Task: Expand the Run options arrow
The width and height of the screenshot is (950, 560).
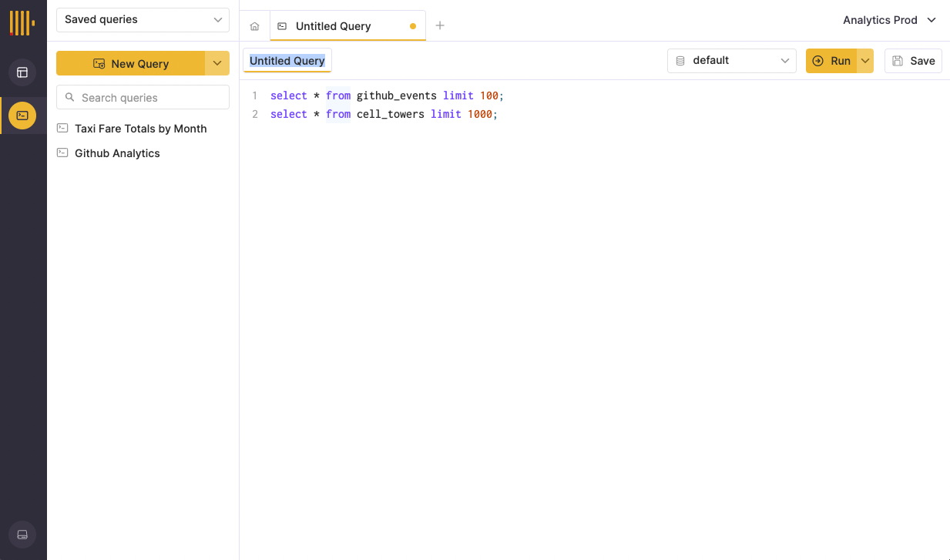Action: [865, 61]
